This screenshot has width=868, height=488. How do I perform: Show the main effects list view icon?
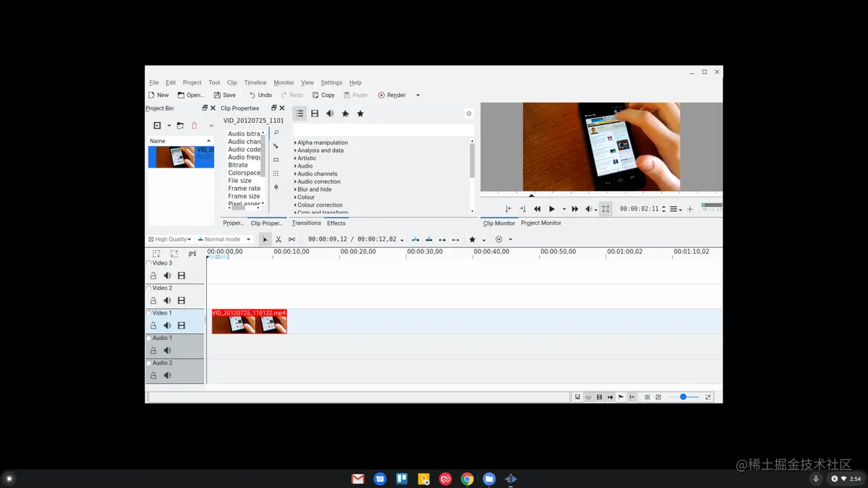click(x=299, y=114)
